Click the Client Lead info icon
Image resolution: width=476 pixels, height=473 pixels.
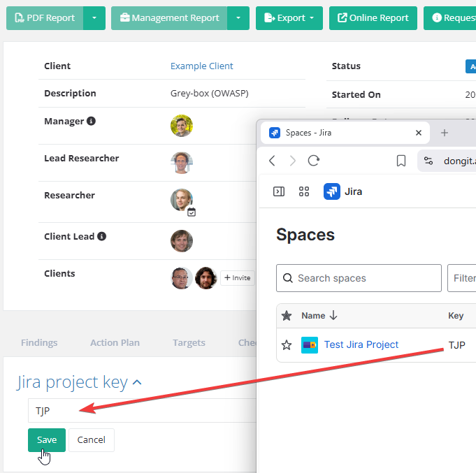pos(101,236)
